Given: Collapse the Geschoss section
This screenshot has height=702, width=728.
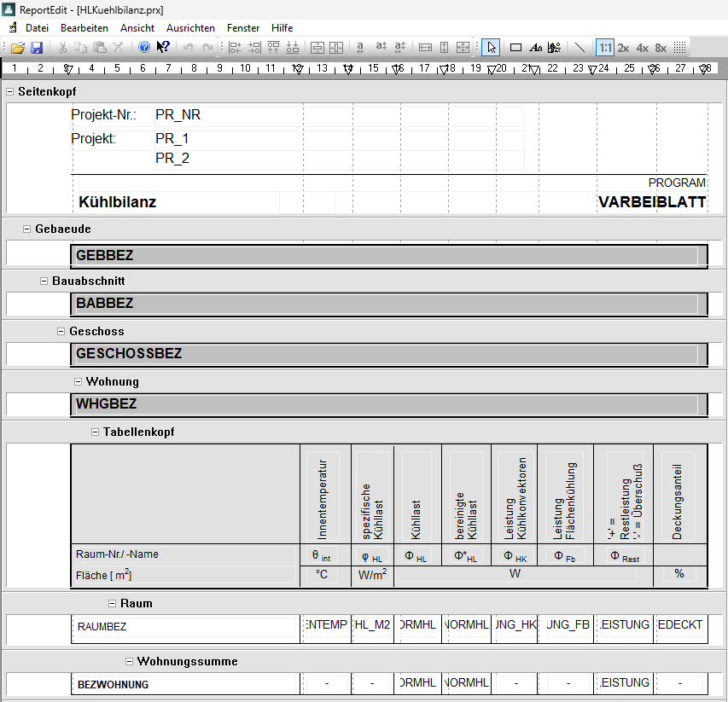Looking at the screenshot, I should coord(61,331).
